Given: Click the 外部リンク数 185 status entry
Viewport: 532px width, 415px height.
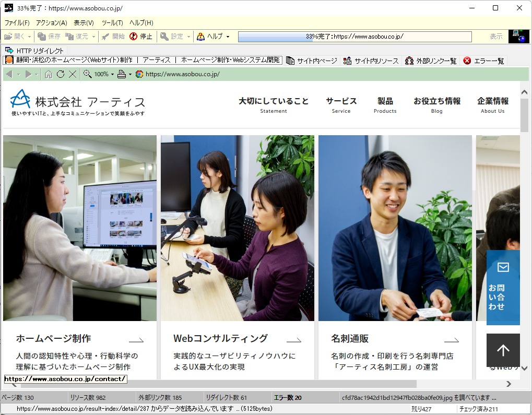Looking at the screenshot, I should (x=160, y=398).
